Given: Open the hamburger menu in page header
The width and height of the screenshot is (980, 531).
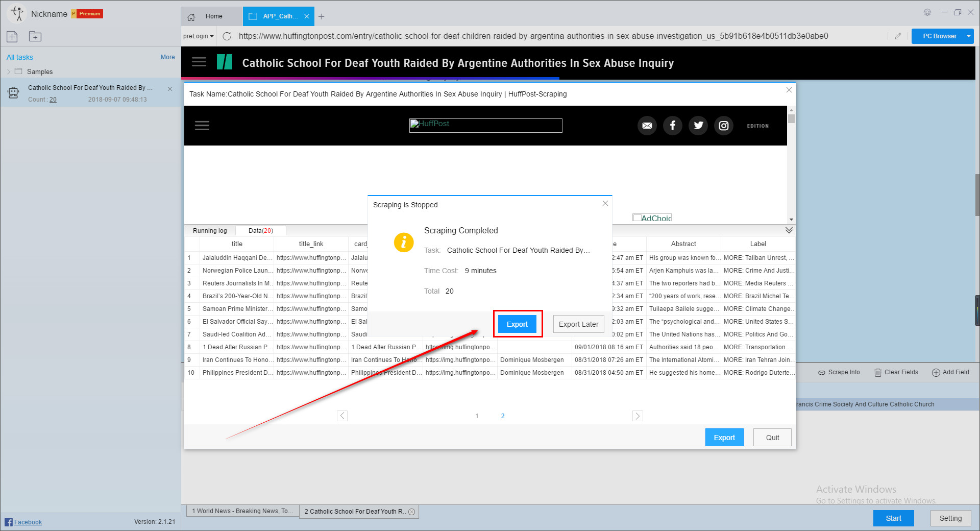Looking at the screenshot, I should [x=199, y=62].
